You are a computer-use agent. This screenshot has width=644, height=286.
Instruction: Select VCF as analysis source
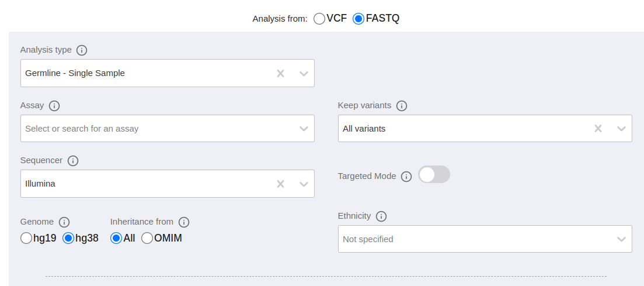coord(319,19)
